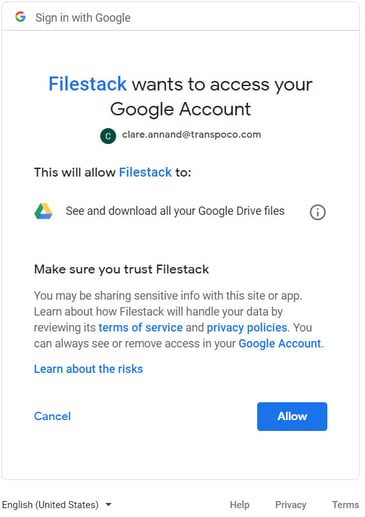Open the Google Account link

[x=280, y=343]
